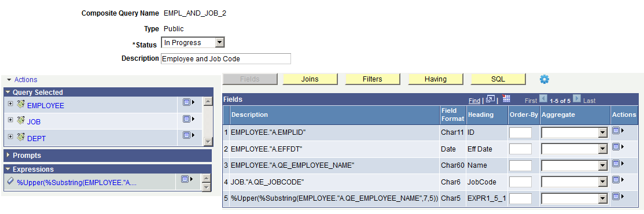Click the JOB query record icon
The height and width of the screenshot is (214, 644).
click(x=21, y=121)
